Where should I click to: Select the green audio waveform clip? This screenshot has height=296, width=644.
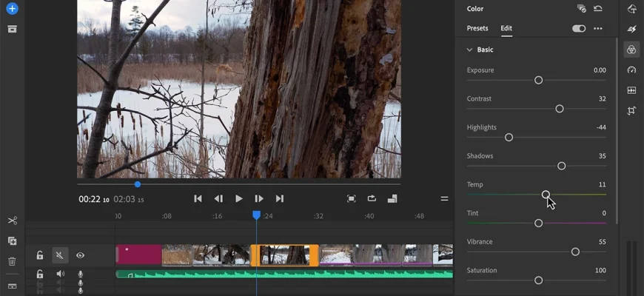click(x=284, y=274)
